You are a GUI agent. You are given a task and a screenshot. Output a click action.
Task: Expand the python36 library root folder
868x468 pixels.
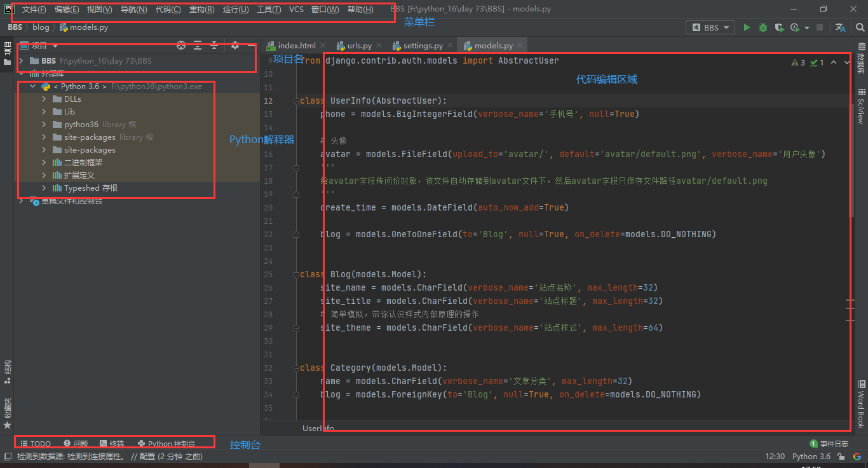coord(44,125)
